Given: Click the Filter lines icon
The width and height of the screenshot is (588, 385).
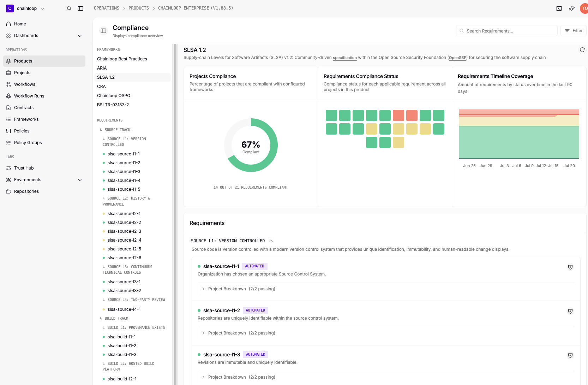Looking at the screenshot, I should tap(567, 31).
